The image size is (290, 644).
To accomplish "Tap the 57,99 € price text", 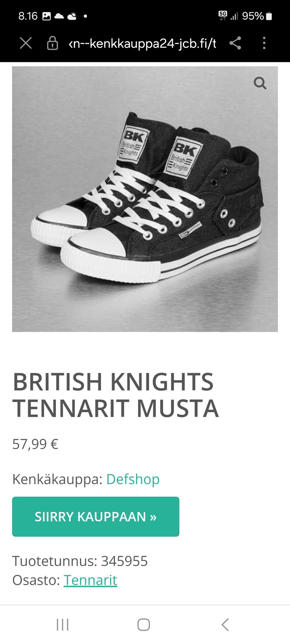I will [x=35, y=444].
